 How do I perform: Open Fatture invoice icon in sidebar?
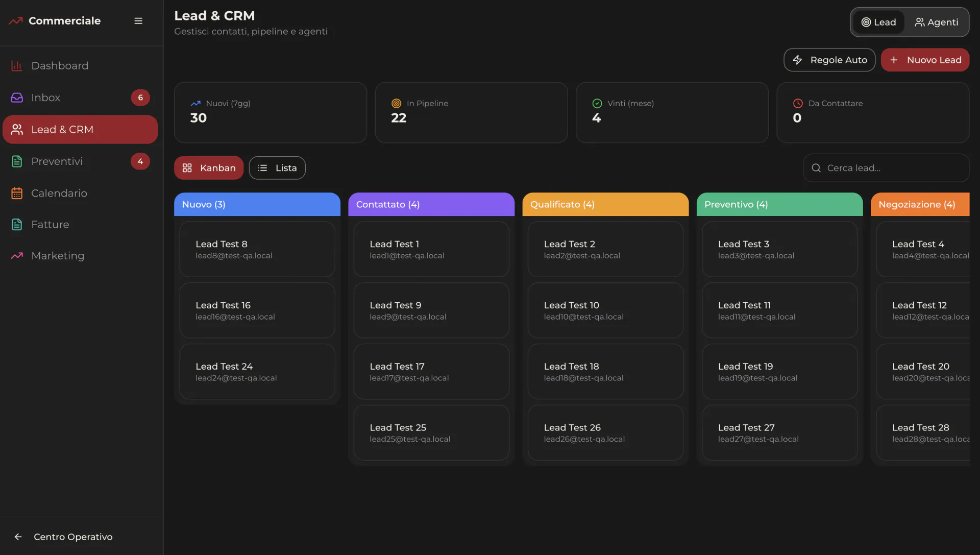coord(17,225)
